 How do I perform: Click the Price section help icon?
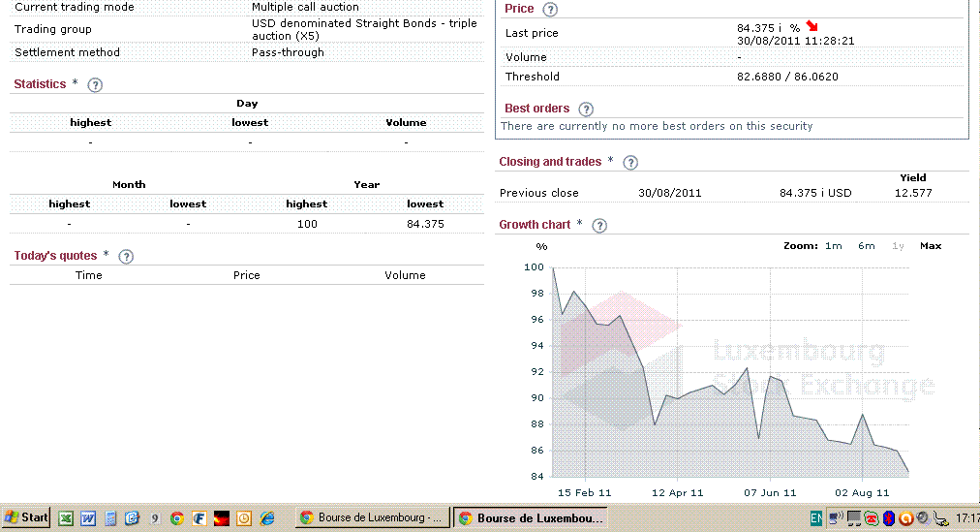point(550,10)
